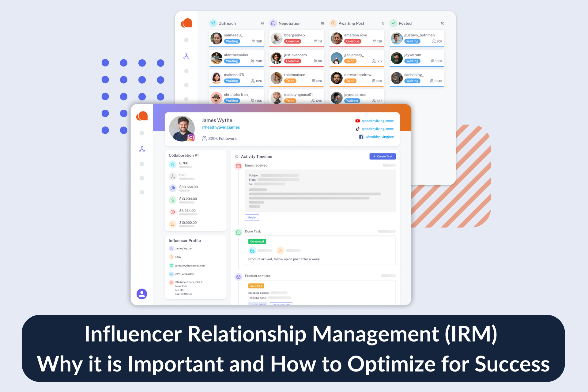Click the orange logo in the front sidebar
This screenshot has height=392, width=588.
coord(142,116)
